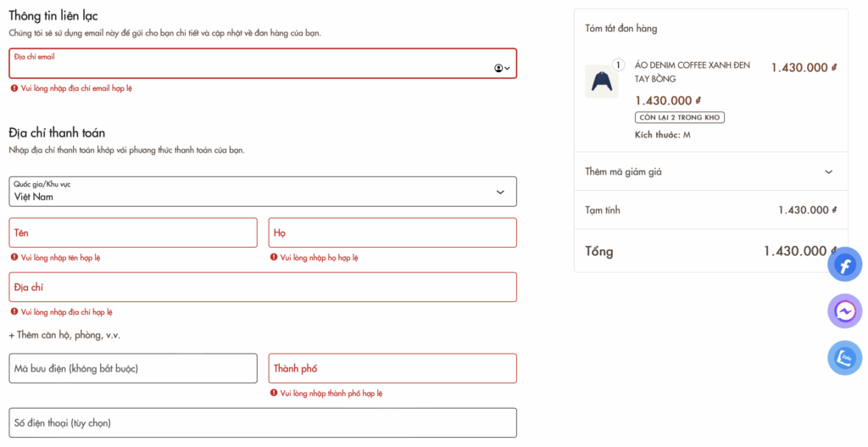Open the Messenger chat bubble

[x=844, y=311]
